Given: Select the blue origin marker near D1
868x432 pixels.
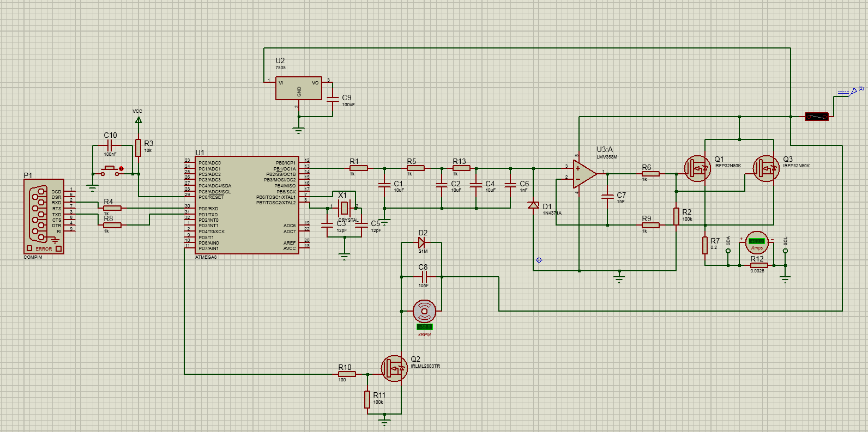Looking at the screenshot, I should [539, 260].
